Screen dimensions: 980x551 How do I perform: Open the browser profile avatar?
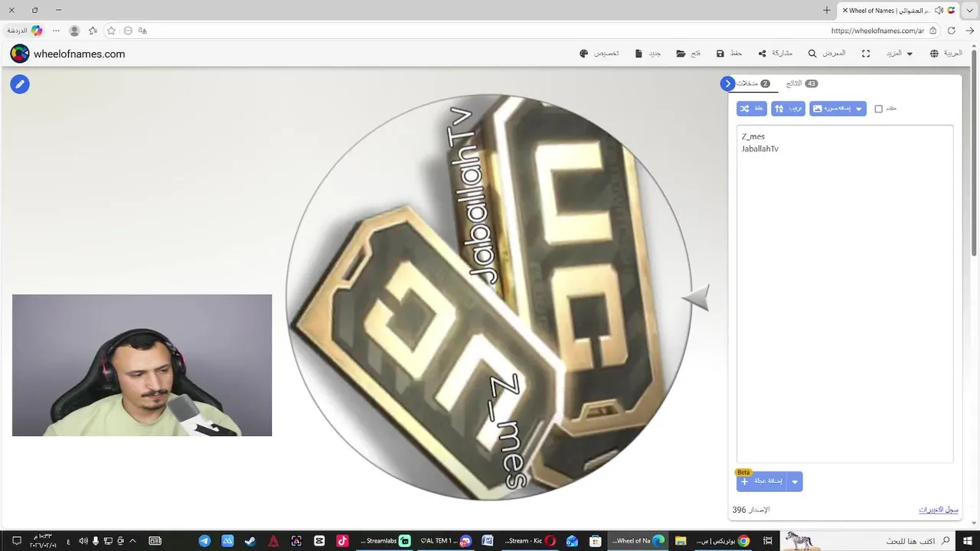coord(74,31)
